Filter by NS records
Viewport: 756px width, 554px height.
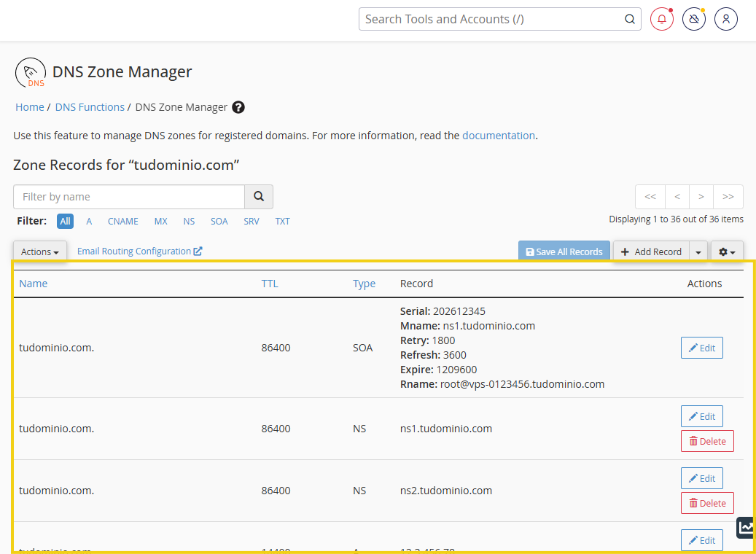click(189, 222)
